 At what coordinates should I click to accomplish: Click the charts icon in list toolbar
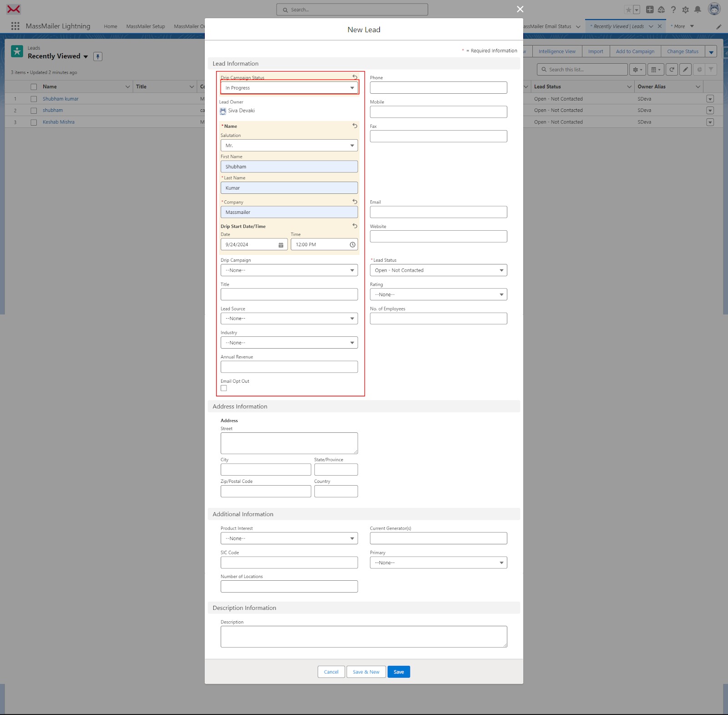699,70
